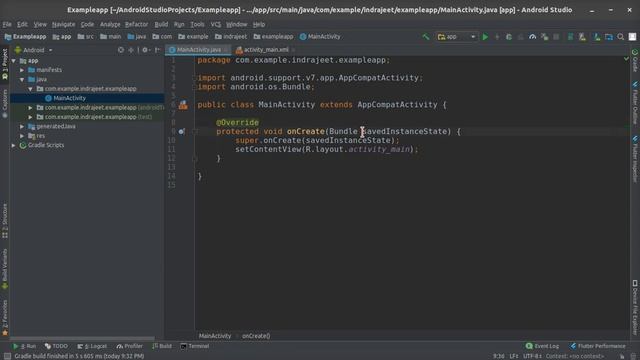Click the tool windows toggle in status bar corner
640x360 pixels.
(x=7, y=356)
